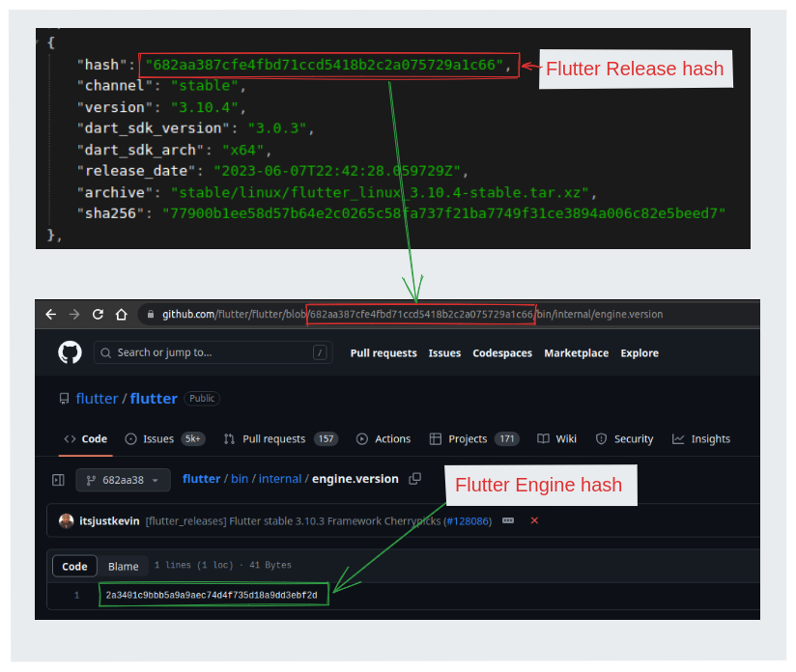Image resolution: width=796 pixels, height=672 pixels.
Task: Open the flutter owner link
Action: (x=97, y=399)
